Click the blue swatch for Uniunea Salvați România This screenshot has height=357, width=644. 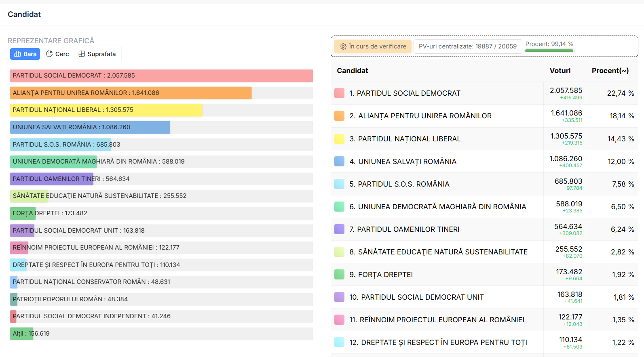click(340, 162)
